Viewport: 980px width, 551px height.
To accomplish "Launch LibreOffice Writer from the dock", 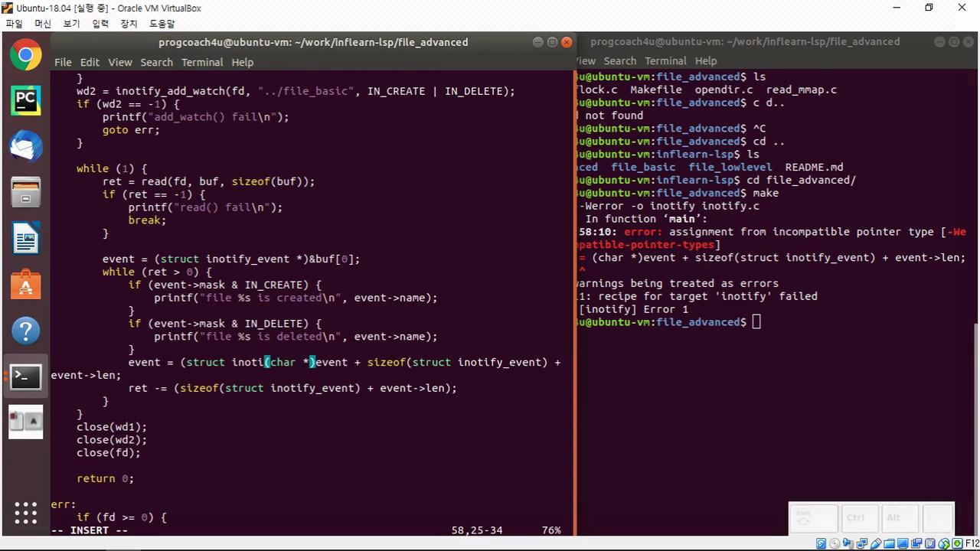I will pyautogui.click(x=25, y=238).
